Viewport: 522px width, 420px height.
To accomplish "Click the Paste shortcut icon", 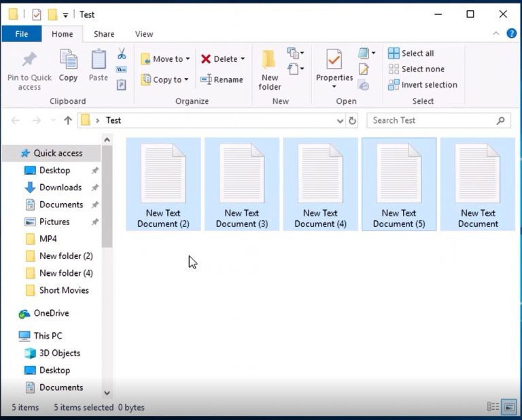I will pyautogui.click(x=121, y=85).
